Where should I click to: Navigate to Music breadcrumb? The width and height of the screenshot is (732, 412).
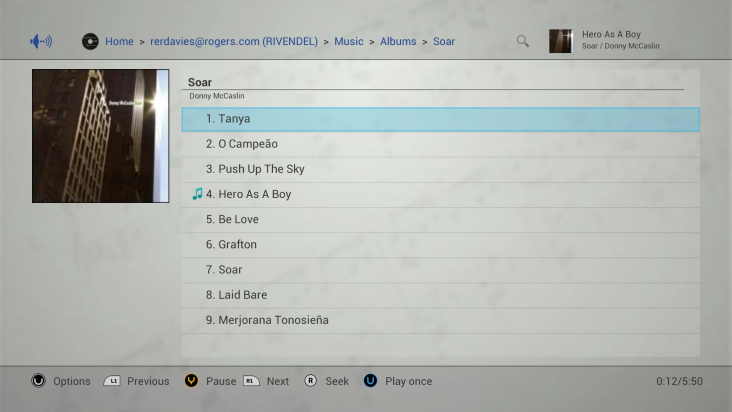click(x=349, y=42)
